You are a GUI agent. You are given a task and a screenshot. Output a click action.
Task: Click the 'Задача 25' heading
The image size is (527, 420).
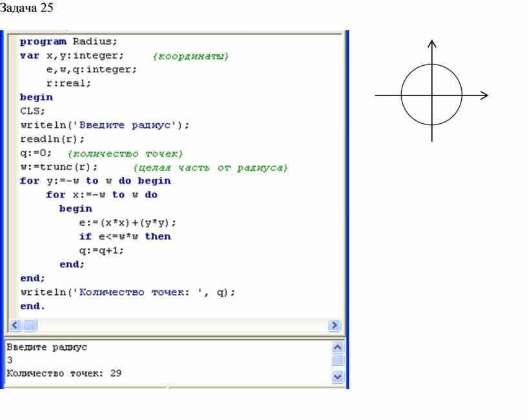tap(26, 8)
